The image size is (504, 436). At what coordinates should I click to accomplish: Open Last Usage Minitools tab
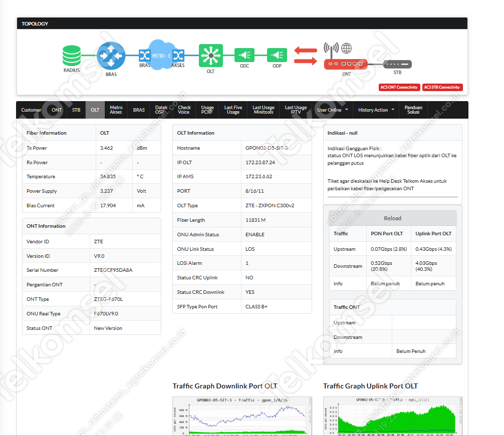tap(263, 110)
